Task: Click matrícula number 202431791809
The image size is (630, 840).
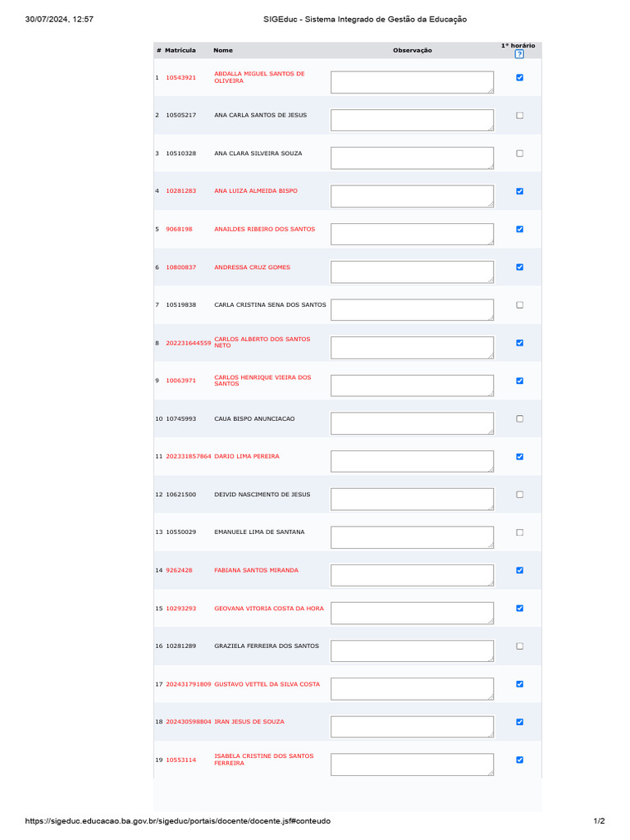Action: 189,684
